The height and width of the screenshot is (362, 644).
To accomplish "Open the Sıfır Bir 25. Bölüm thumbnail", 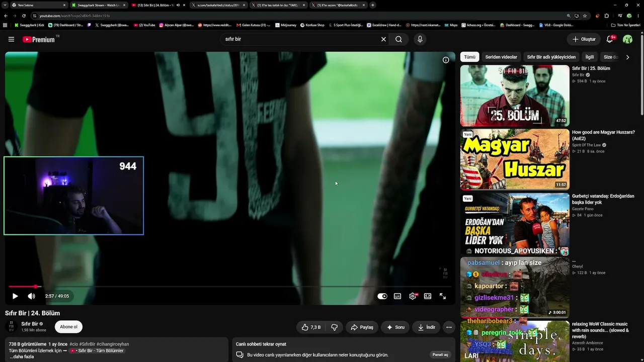I will [515, 96].
